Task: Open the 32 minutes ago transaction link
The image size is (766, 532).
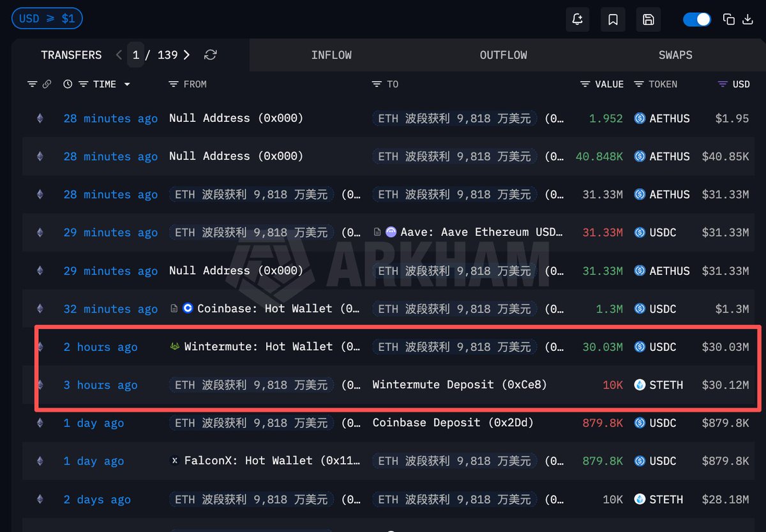Action: [x=110, y=309]
